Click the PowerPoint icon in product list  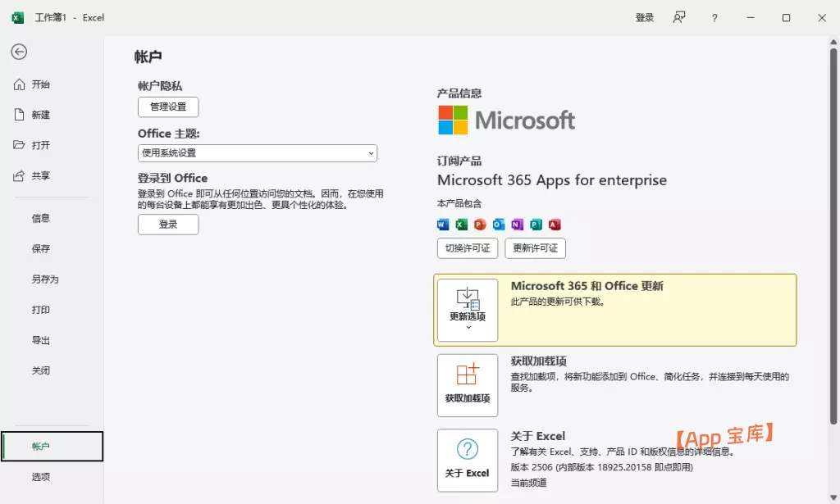coord(480,225)
